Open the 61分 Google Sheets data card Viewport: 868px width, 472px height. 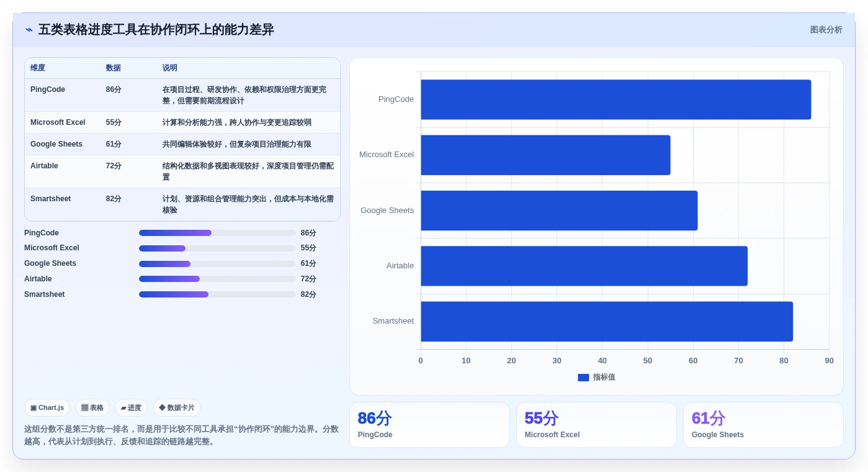[763, 425]
